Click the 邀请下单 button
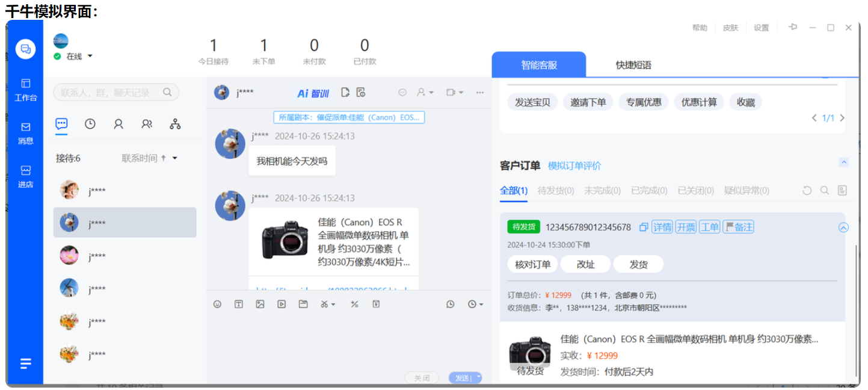The image size is (868, 390). (x=588, y=102)
